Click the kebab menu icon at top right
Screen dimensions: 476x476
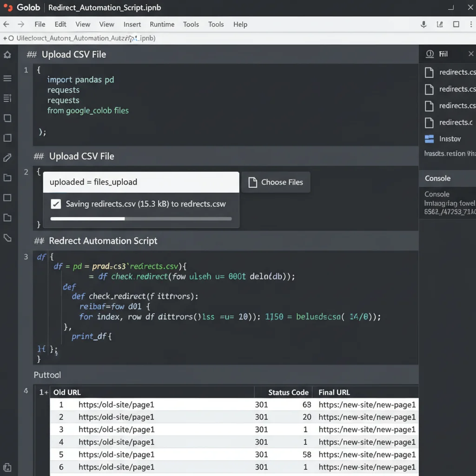click(471, 24)
